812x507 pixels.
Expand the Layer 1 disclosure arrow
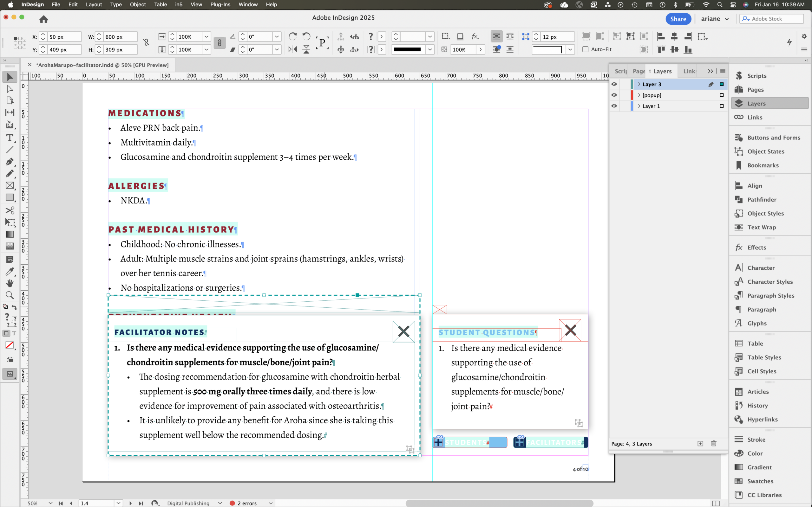(639, 106)
